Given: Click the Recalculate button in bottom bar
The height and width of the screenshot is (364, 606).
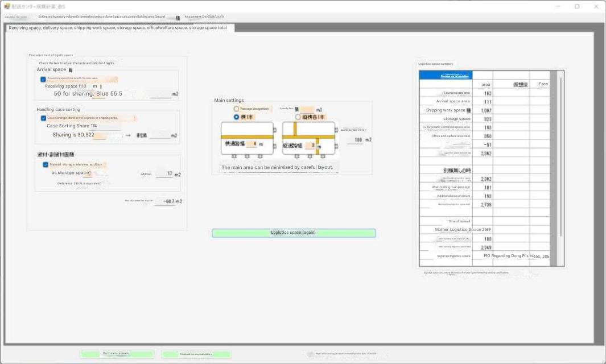Looking at the screenshot, I should coord(196,354).
